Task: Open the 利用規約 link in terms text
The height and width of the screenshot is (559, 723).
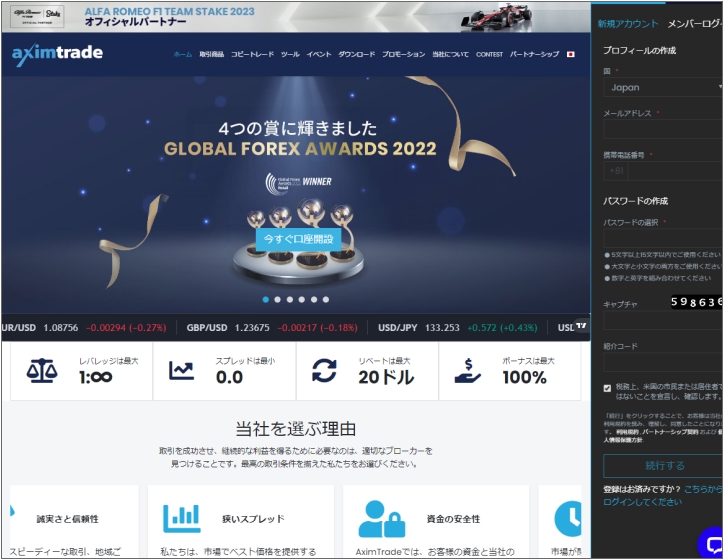Action: 628,432
